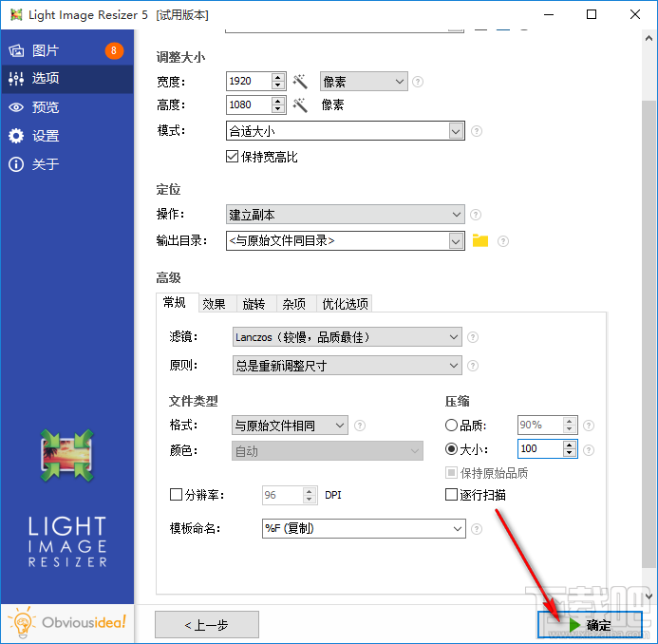658x644 pixels.
Task: Open the 原则 dropdown showing 总是重新调整尺寸
Action: pos(348,366)
